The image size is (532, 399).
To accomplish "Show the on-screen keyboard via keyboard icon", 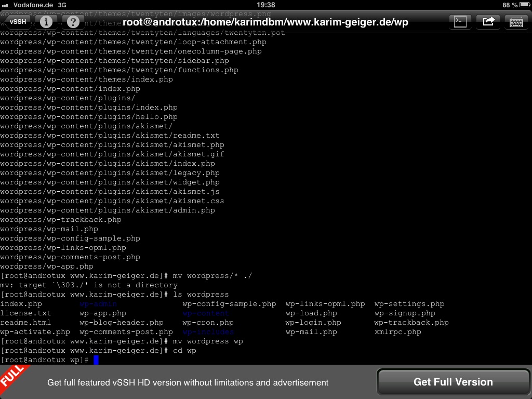I will (x=516, y=22).
